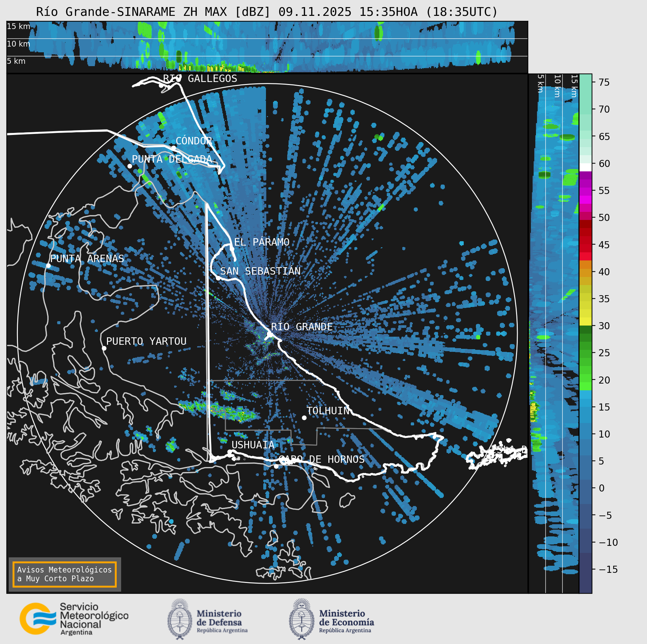Select the yellow band just above 30 dBZ

click(586, 321)
